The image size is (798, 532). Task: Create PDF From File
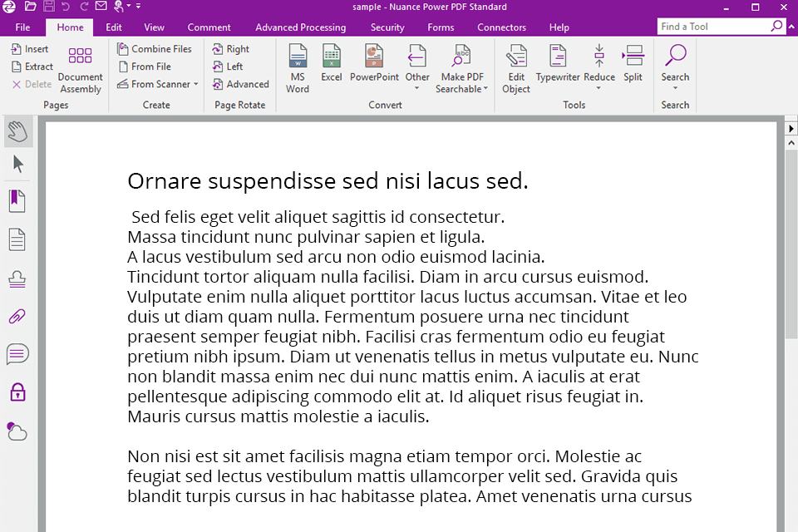click(x=145, y=66)
